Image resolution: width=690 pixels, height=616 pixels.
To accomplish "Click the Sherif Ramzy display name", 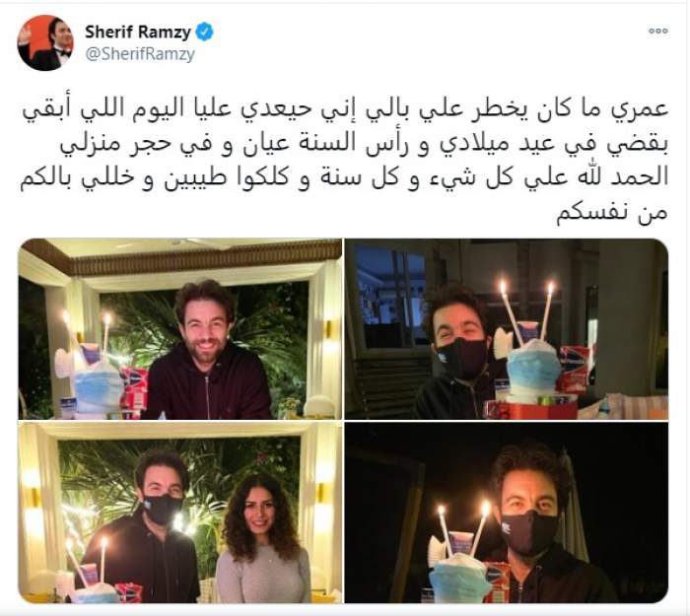I will [x=138, y=32].
